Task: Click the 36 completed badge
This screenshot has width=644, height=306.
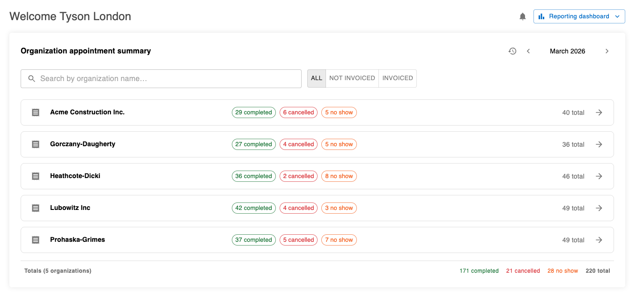Action: 253,176
